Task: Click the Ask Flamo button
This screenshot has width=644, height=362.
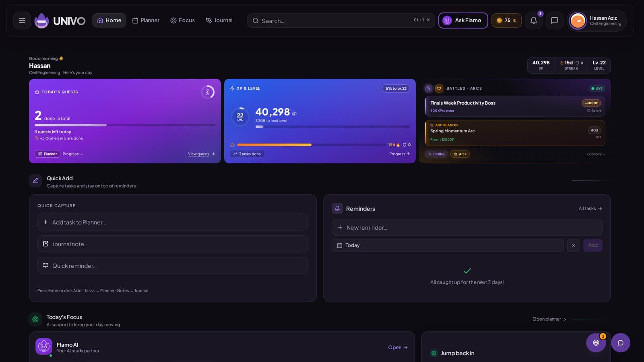Action: coord(463,21)
